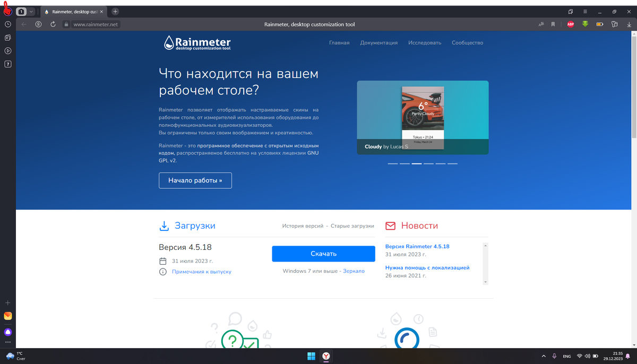
Task: Open the Сообщество menu item
Action: [468, 43]
